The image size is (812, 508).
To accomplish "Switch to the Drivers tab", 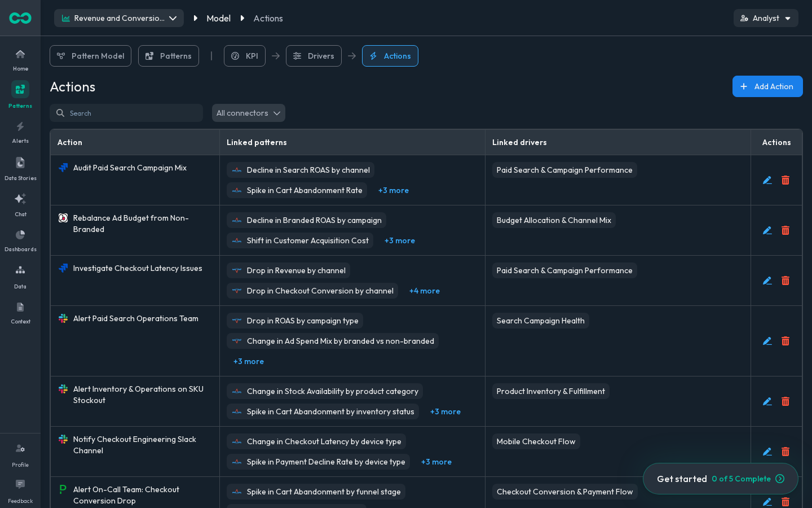I will 314,56.
